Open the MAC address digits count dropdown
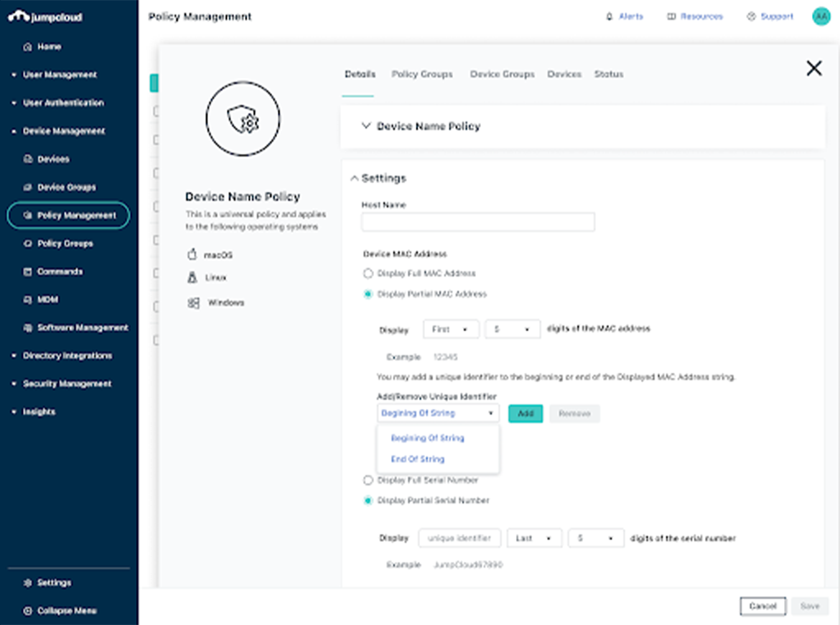Screen dimensions: 840x625 click(513, 329)
